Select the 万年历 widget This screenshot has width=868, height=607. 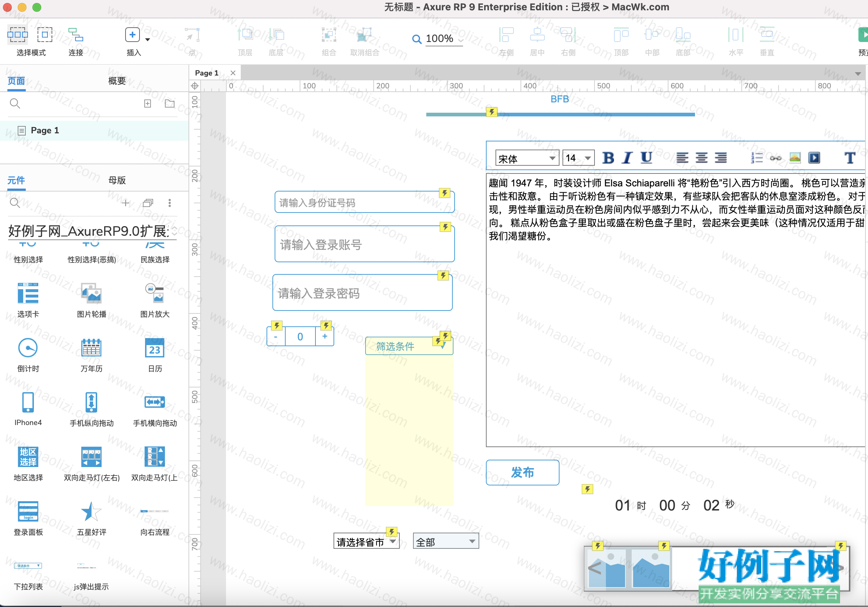point(92,355)
